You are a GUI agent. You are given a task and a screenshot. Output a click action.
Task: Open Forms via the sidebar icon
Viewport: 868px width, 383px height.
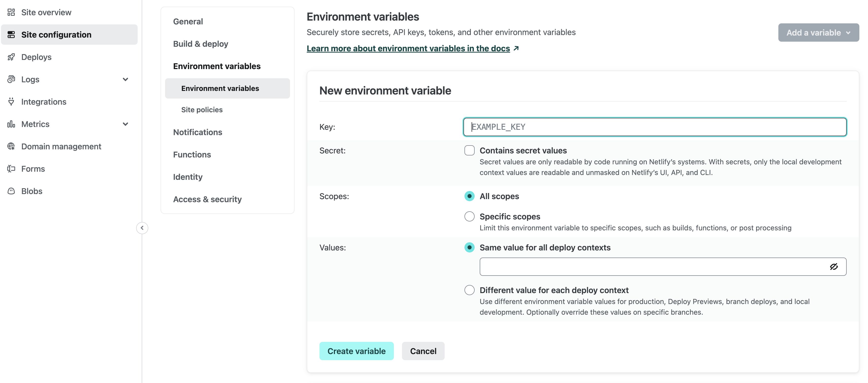pos(11,168)
